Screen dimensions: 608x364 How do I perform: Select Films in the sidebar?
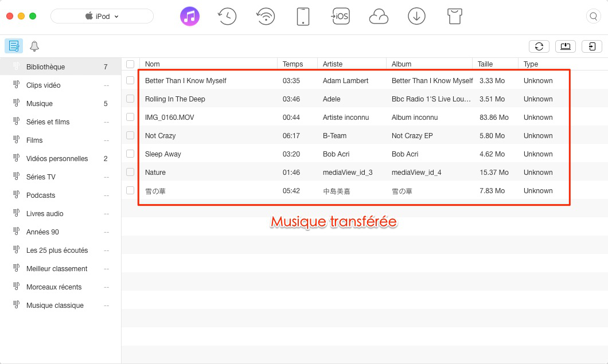60,140
